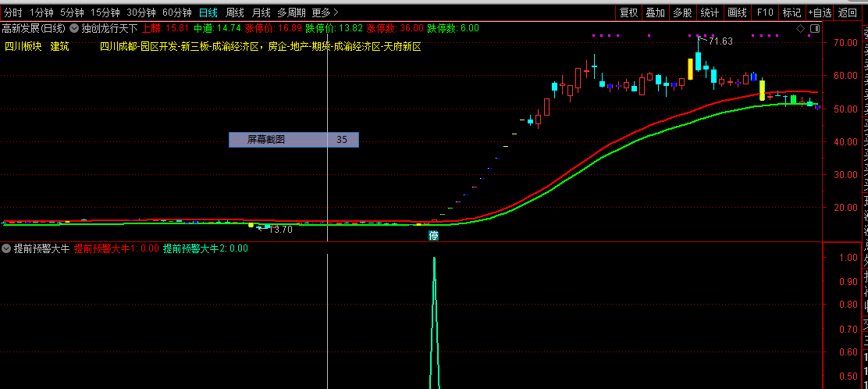
Task: Open the 多周期 multi-period view
Action: pos(291,12)
